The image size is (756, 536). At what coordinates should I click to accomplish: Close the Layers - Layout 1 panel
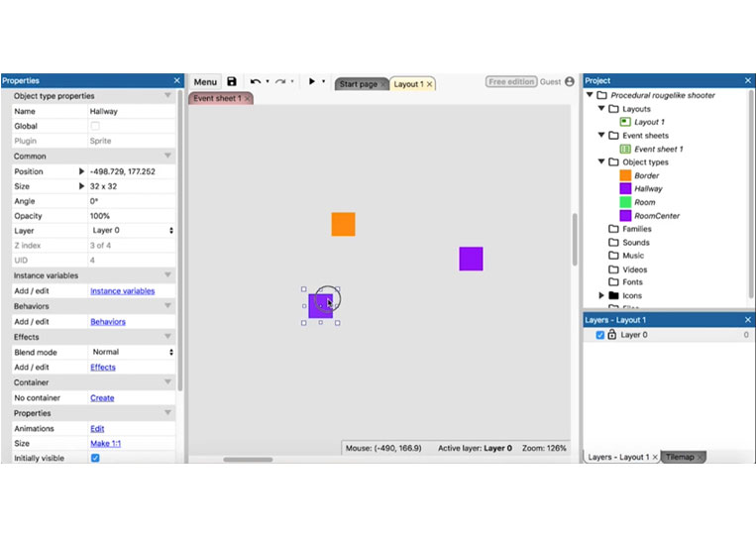tap(748, 320)
